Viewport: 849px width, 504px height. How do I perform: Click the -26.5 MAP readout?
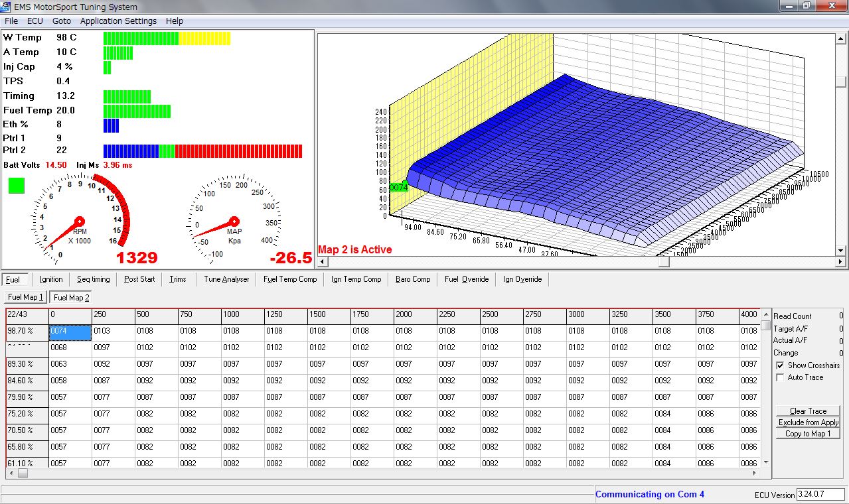click(291, 257)
